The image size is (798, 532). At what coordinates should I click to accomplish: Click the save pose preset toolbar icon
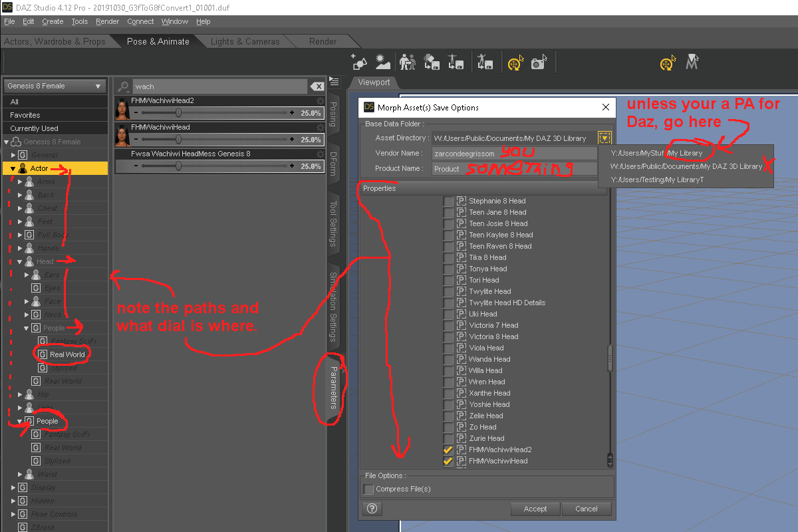point(484,63)
